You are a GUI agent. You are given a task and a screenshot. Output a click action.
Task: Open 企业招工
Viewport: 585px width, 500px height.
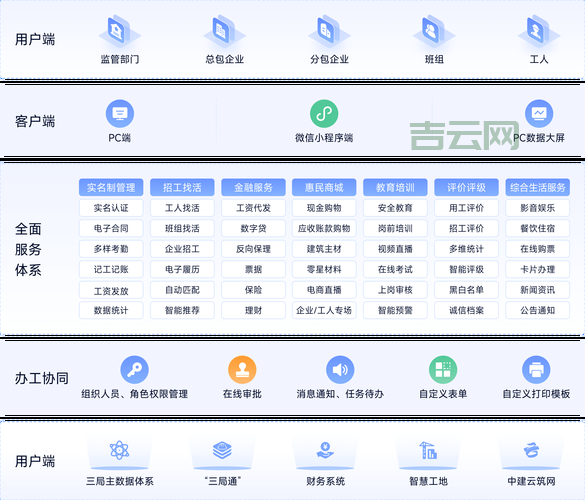click(x=182, y=249)
